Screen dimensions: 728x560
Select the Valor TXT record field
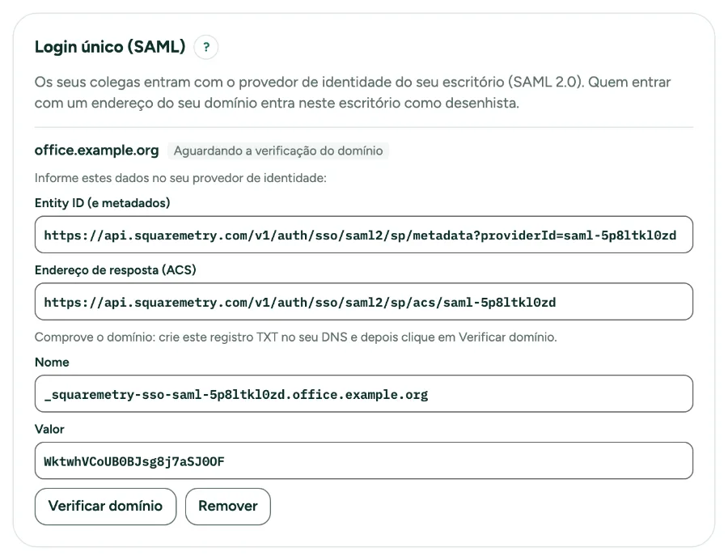pyautogui.click(x=364, y=460)
